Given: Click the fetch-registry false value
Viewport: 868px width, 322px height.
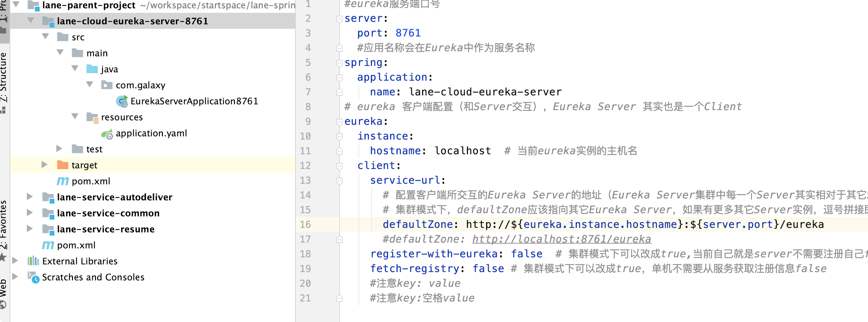Looking at the screenshot, I should click(488, 269).
